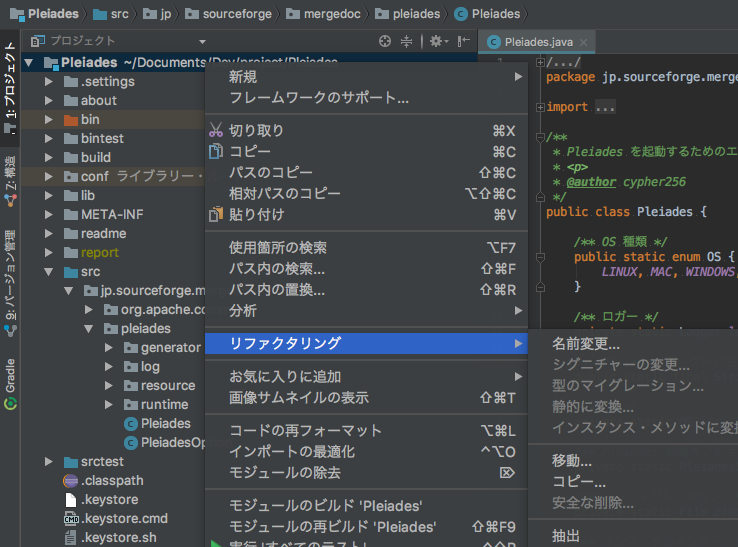Open the 新規 submenu
738x547 pixels.
point(366,77)
